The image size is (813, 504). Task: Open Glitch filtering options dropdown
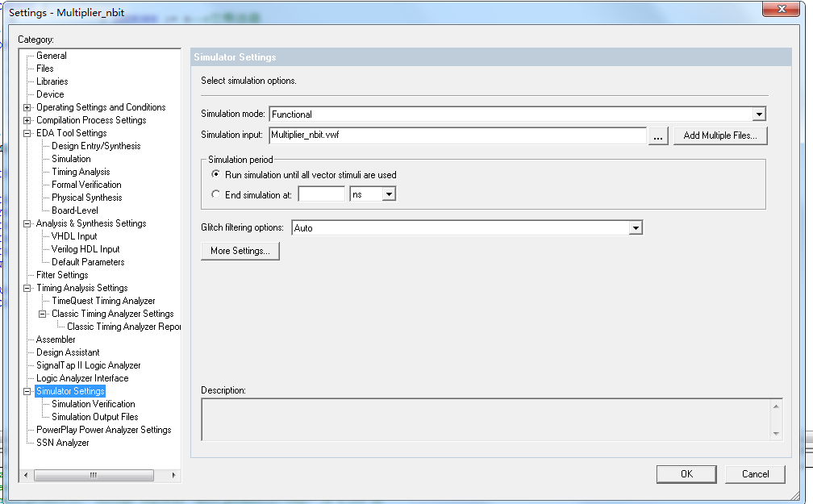pyautogui.click(x=636, y=227)
